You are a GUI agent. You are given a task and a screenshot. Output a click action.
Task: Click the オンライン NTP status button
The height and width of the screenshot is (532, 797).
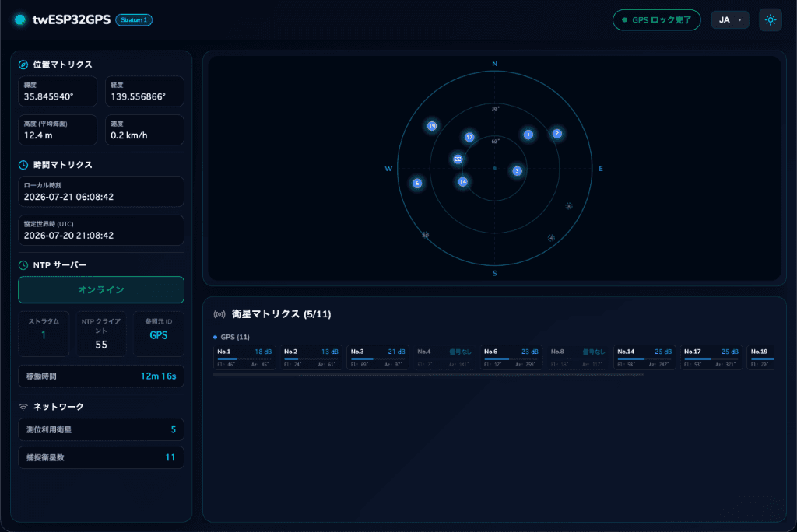[101, 289]
